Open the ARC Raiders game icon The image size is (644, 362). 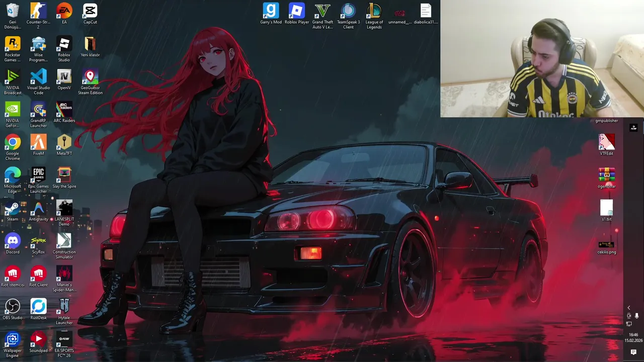[64, 112]
